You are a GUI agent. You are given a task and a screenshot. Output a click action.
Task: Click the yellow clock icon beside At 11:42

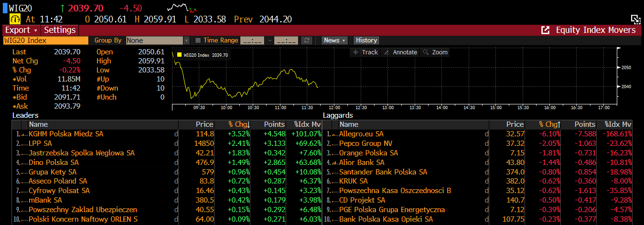(15, 19)
